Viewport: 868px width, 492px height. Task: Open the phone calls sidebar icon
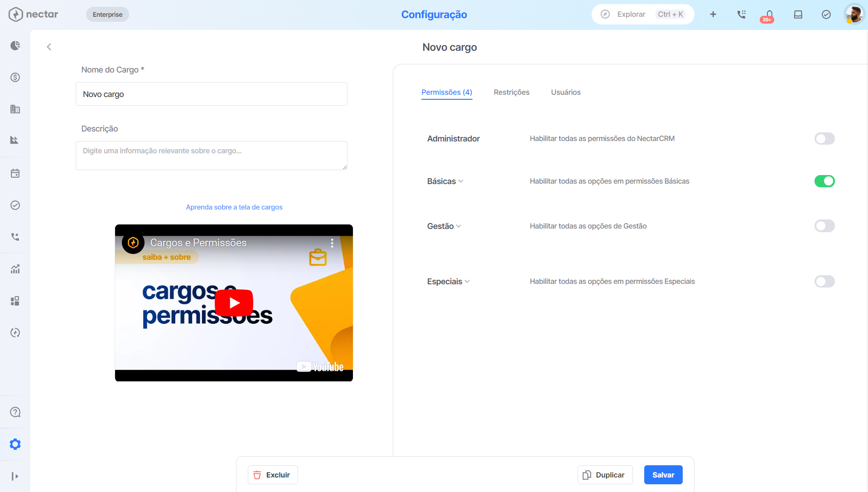point(15,237)
